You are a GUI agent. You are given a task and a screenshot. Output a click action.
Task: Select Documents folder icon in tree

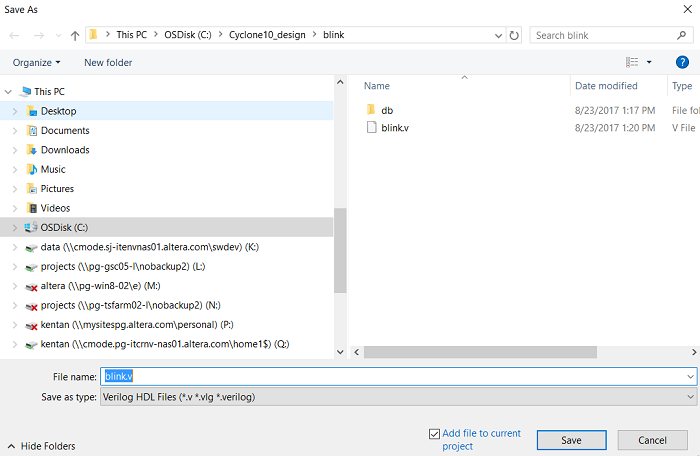point(32,130)
